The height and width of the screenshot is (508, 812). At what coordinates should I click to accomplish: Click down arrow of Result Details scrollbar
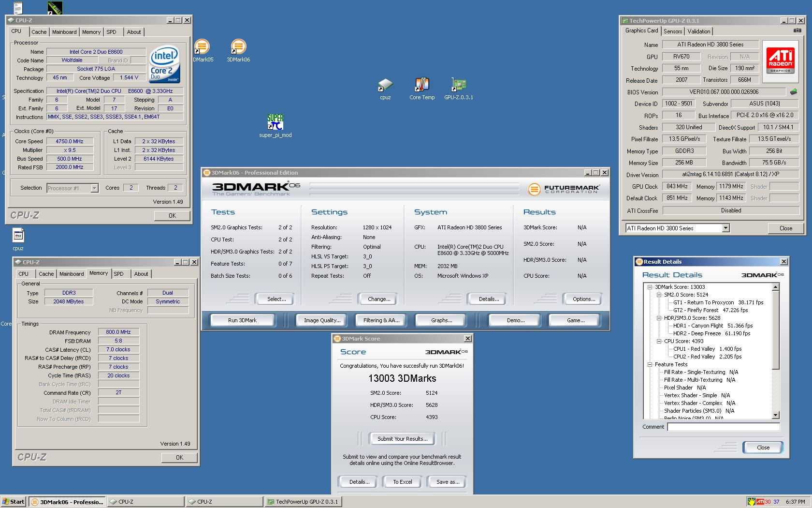pyautogui.click(x=776, y=415)
